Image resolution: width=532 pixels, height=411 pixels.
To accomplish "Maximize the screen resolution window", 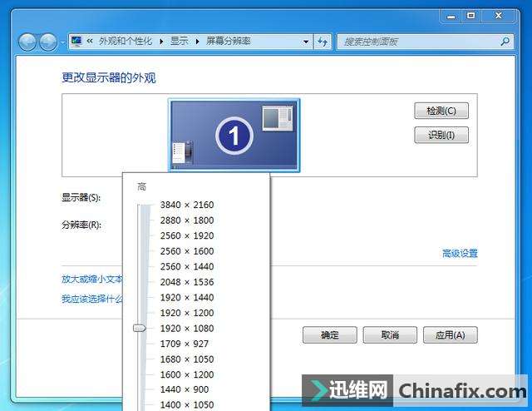I will (x=470, y=16).
